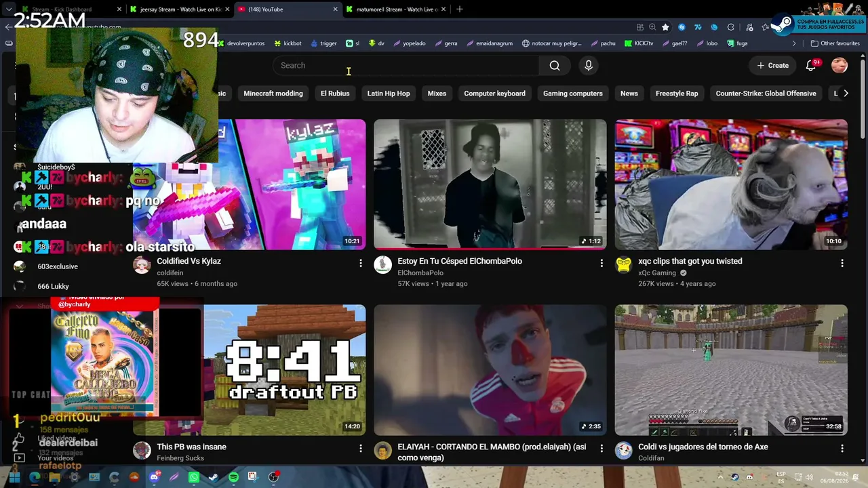
Task: Select the Gaming computers chip
Action: click(x=573, y=94)
